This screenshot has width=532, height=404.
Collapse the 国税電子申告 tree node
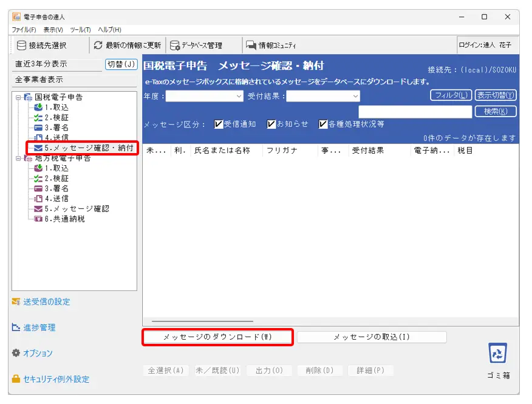[18, 97]
